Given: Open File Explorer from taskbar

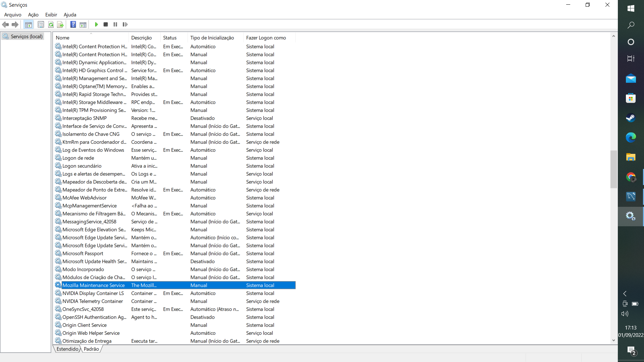Looking at the screenshot, I should (x=631, y=157).
